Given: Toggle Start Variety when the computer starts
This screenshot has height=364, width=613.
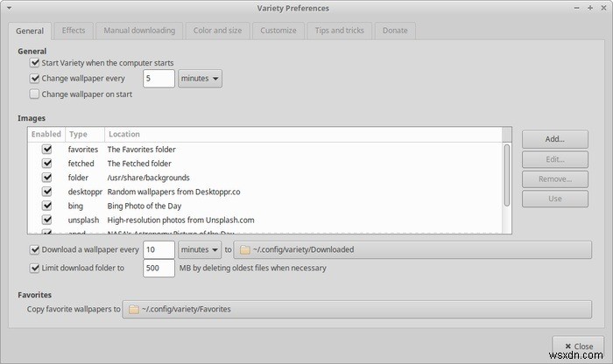Looking at the screenshot, I should click(34, 62).
